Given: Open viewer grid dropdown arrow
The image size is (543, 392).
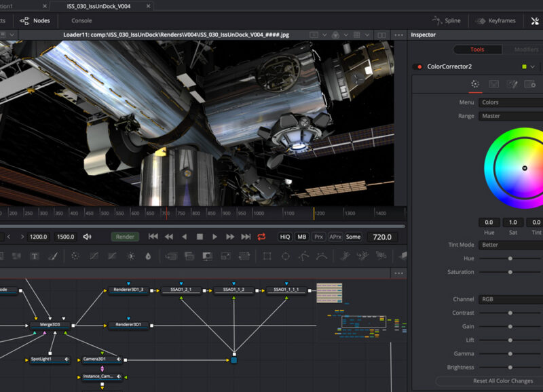Looking at the screenshot, I should pyautogui.click(x=367, y=35).
